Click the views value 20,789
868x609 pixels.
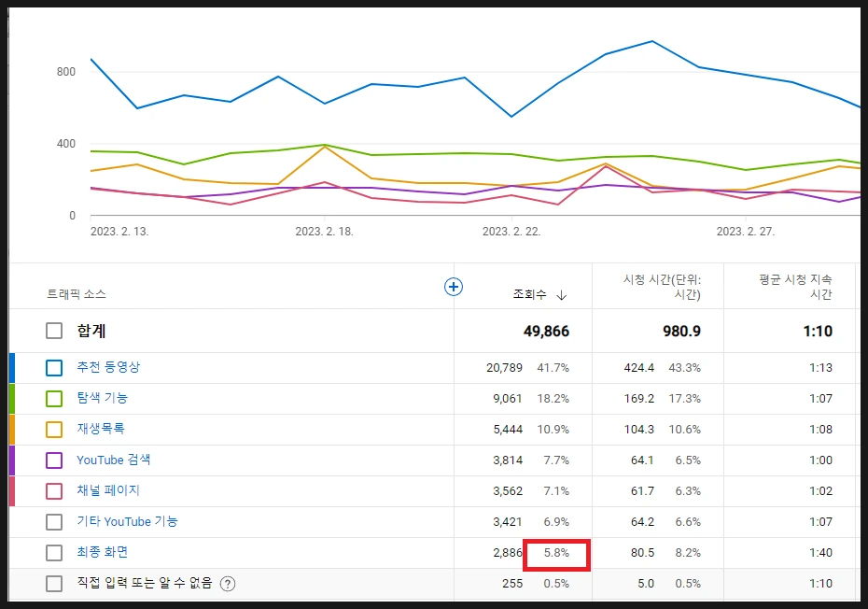tap(504, 368)
